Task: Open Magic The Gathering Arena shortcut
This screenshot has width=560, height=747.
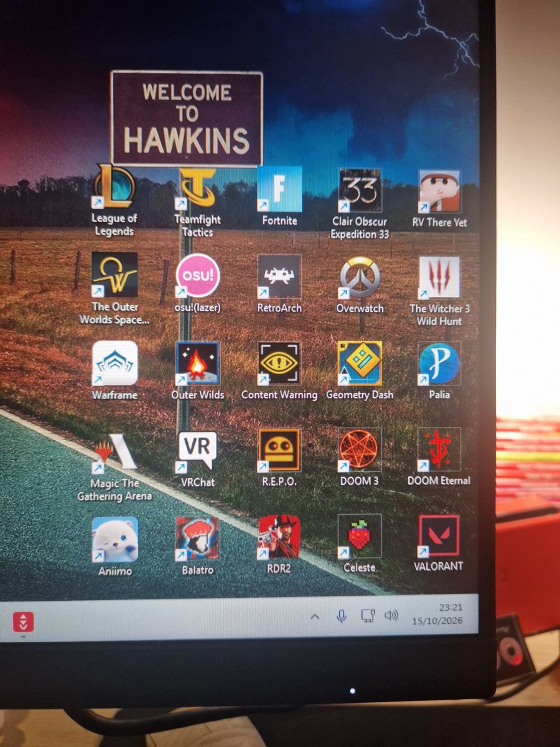Action: (x=114, y=452)
